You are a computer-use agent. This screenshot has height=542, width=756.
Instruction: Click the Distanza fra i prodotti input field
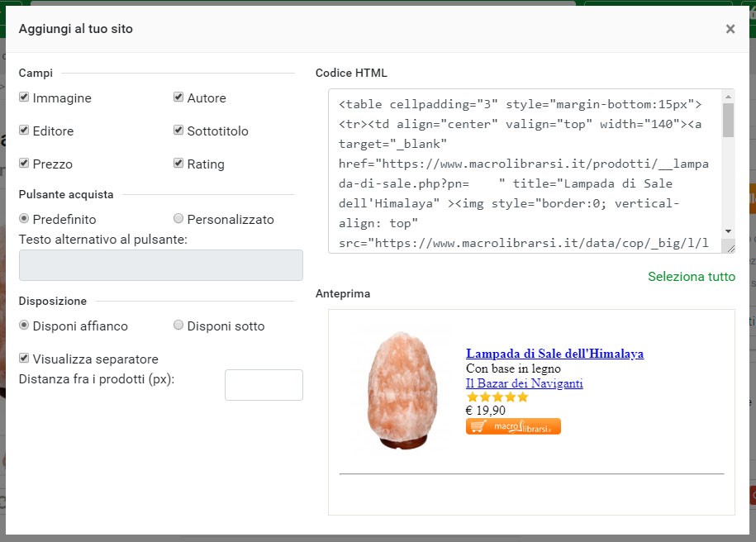[264, 384]
